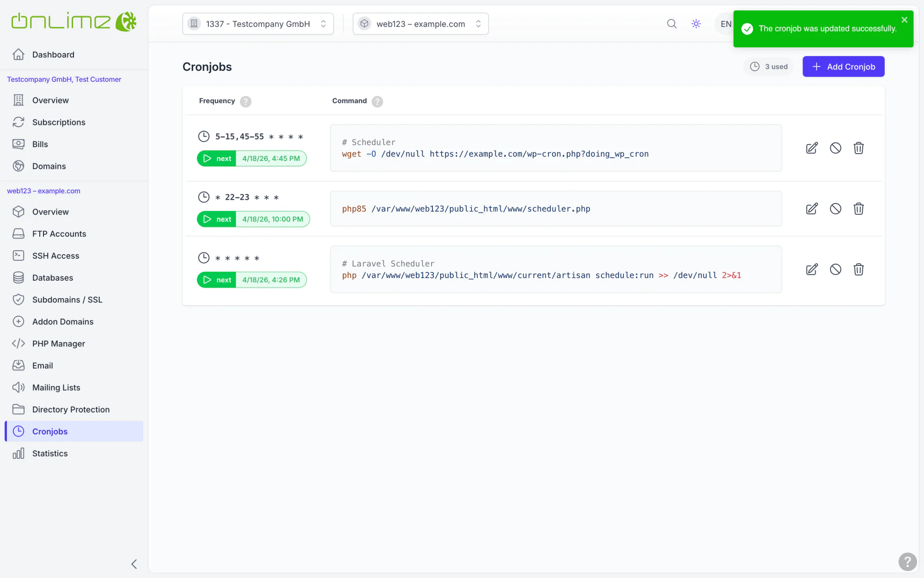This screenshot has height=578, width=924.
Task: Open the search icon in header
Action: [x=672, y=24]
